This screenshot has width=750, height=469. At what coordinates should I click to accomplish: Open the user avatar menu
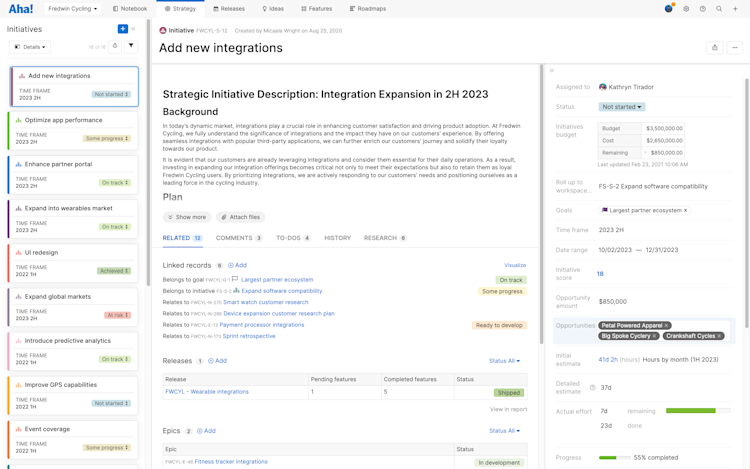(x=669, y=8)
